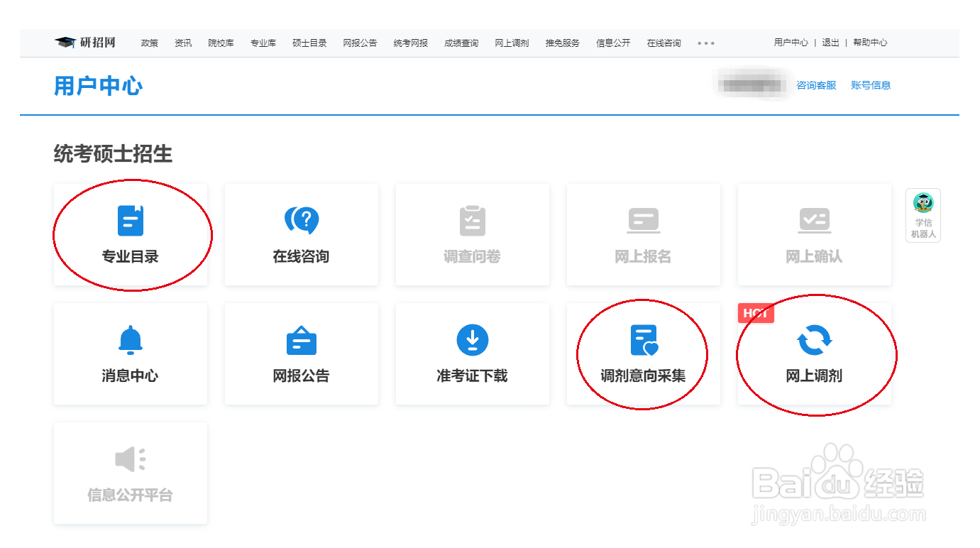
Task: Click the 网上调剂 refresh arrows icon
Action: coord(815,340)
